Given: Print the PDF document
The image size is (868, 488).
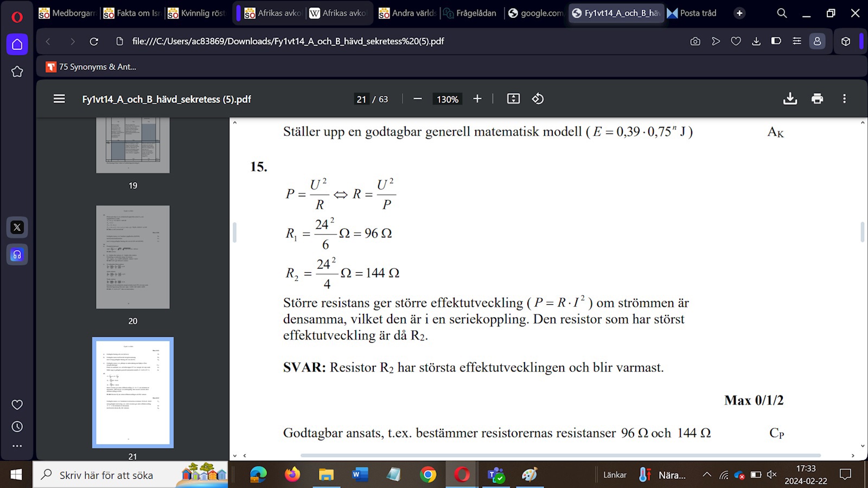Looking at the screenshot, I should pyautogui.click(x=817, y=99).
